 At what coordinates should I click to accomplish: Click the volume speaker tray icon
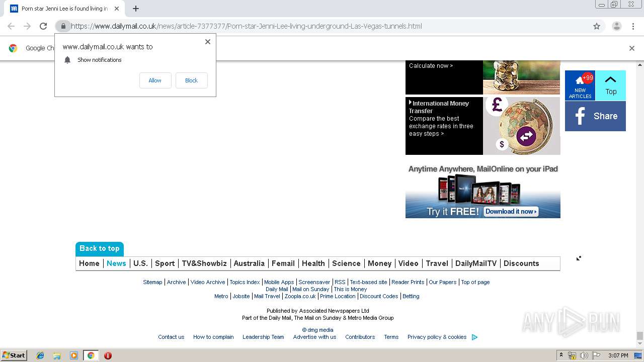[x=584, y=355]
